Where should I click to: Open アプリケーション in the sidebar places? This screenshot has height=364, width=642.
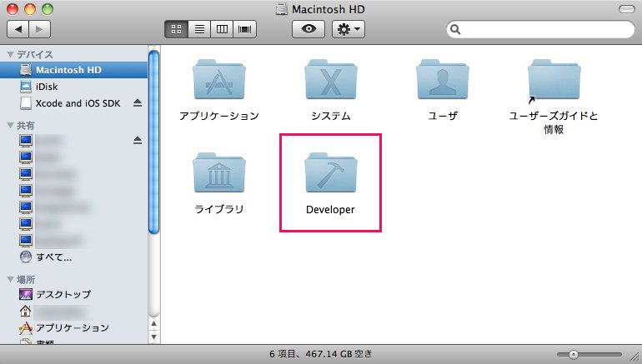click(x=73, y=327)
